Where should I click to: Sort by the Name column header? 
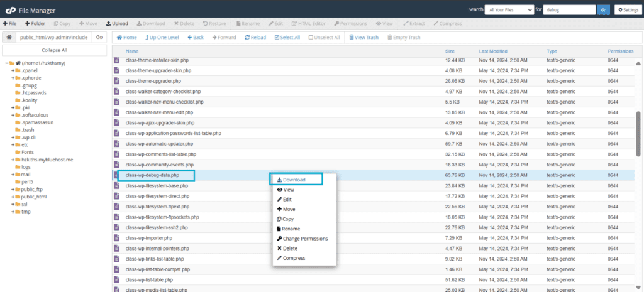point(132,51)
